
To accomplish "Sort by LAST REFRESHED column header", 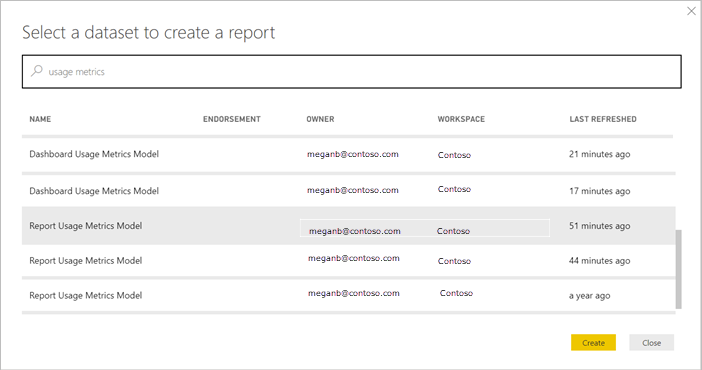I will tap(603, 119).
